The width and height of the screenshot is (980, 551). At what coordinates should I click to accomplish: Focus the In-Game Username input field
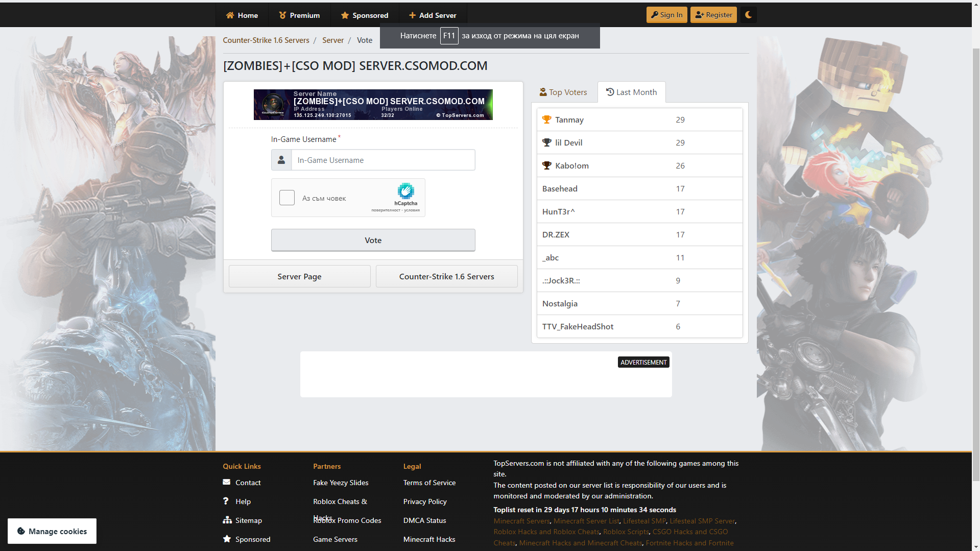click(x=383, y=160)
